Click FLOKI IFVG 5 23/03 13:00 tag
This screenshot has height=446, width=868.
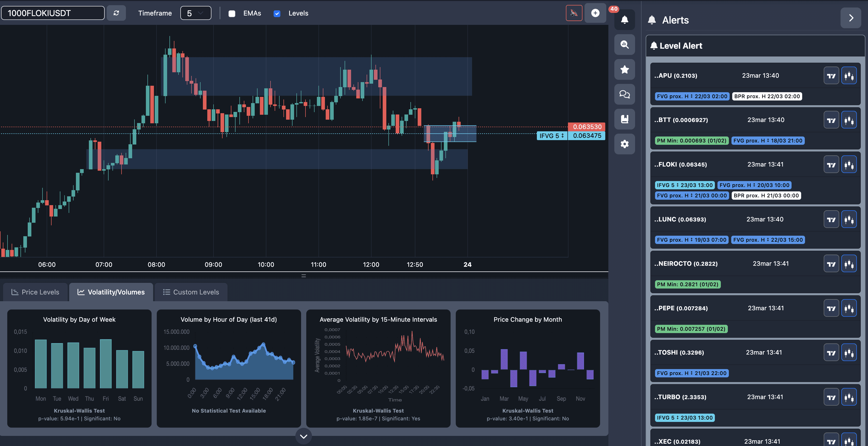coord(685,185)
